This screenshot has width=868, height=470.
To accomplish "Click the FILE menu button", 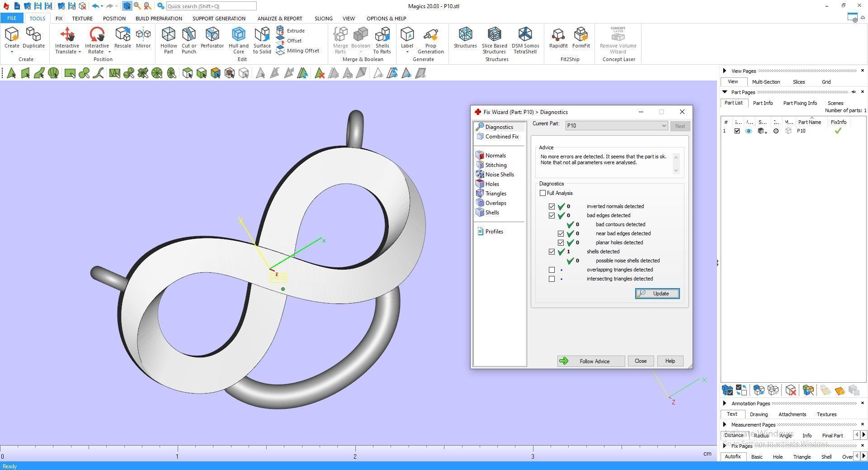I will click(x=12, y=18).
